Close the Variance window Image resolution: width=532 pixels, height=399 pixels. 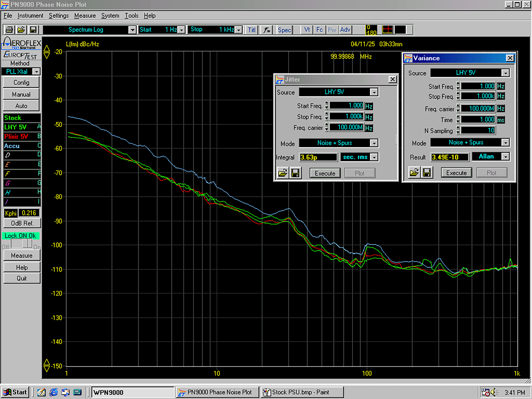coord(510,58)
